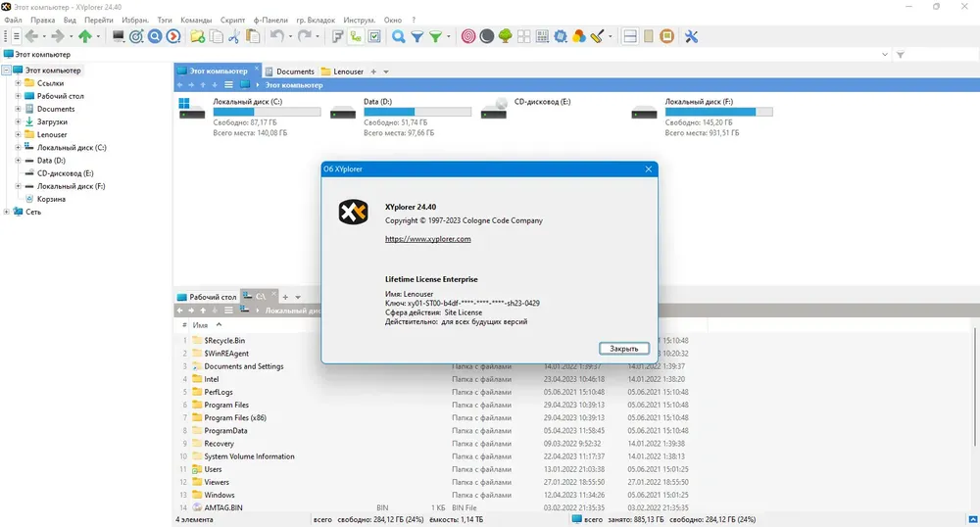Viewport: 980px width, 527px height.
Task: Open Configuration wrench and screwdriver icon
Action: 691,36
